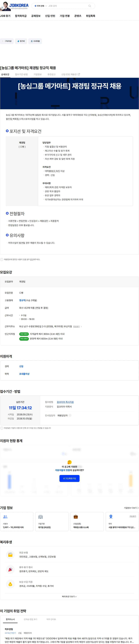This screenshot has width=139, height=644.
Task: Click the info icon beside 채용정보에 잘못된 내용
Action: [x=2, y=259]
